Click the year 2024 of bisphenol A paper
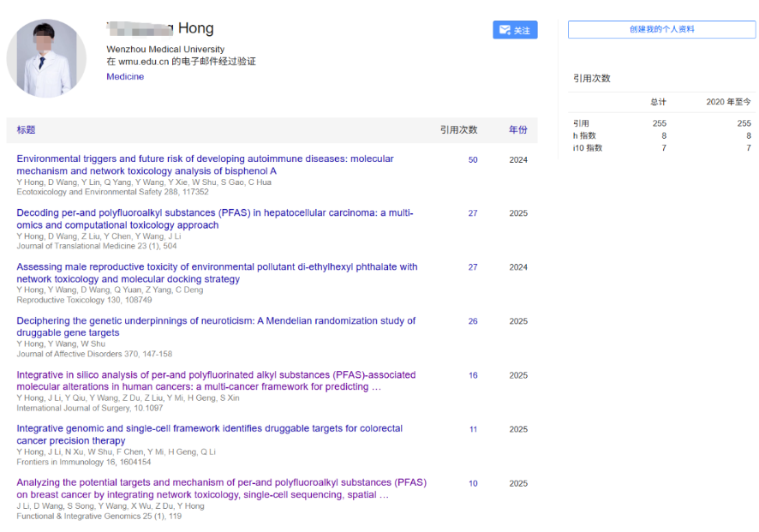 (518, 159)
